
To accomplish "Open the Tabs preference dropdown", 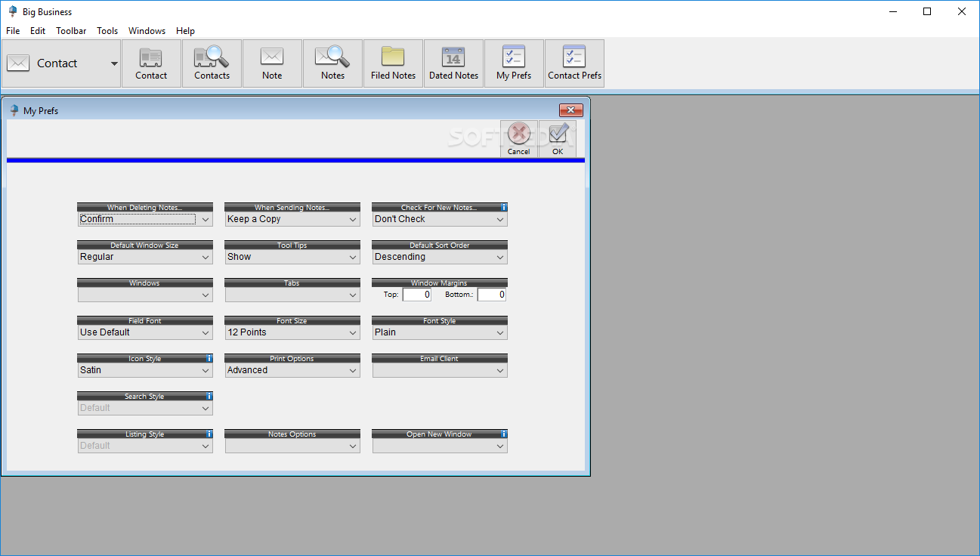I will pos(292,295).
